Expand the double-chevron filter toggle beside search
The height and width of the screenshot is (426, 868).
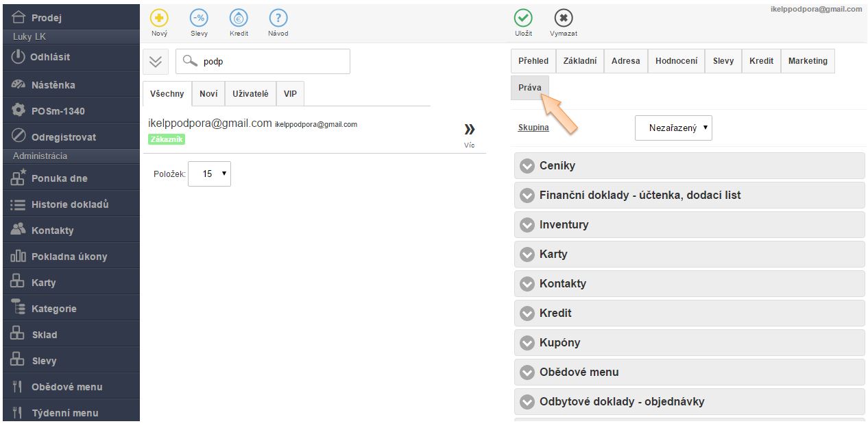coord(156,62)
